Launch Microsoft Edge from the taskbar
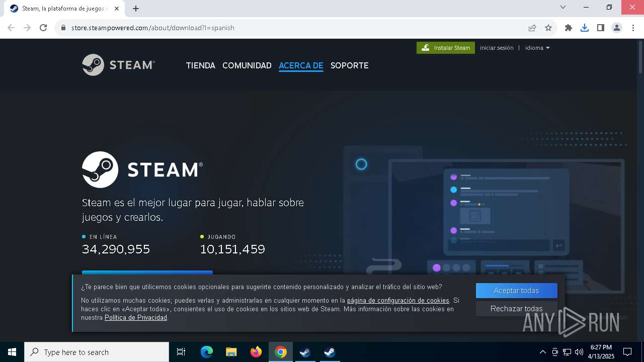 [x=207, y=352]
